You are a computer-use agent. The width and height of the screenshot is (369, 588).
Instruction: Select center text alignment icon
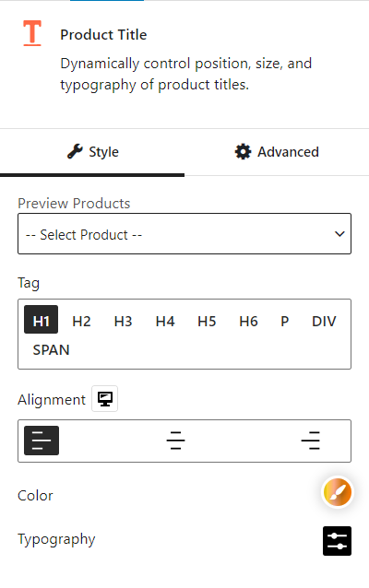pyautogui.click(x=175, y=441)
